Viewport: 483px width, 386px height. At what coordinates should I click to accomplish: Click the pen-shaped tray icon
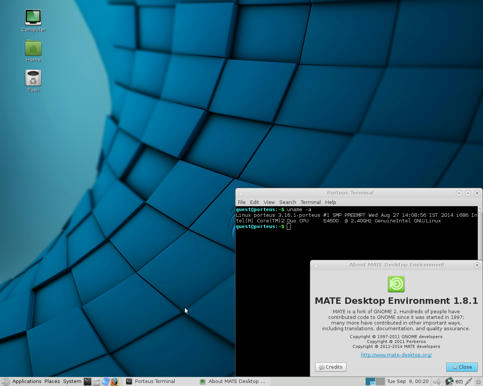pos(469,381)
